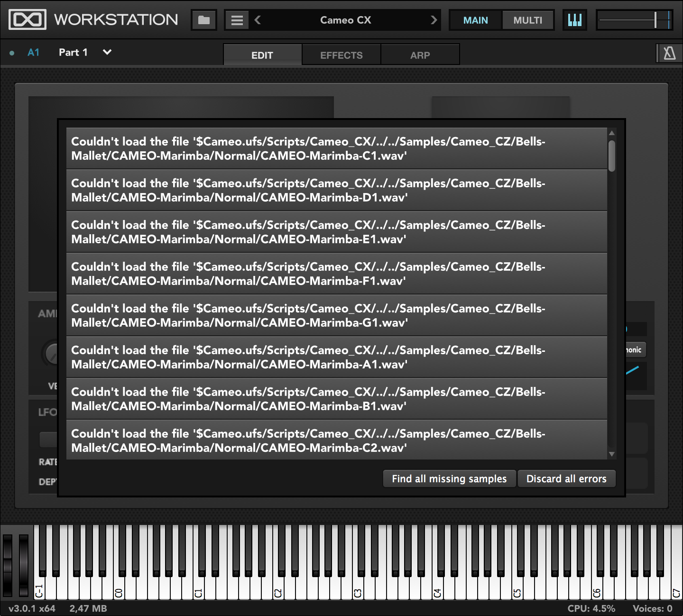Viewport: 683px width, 616px height.
Task: Open the EFFECTS tab
Action: pyautogui.click(x=341, y=55)
